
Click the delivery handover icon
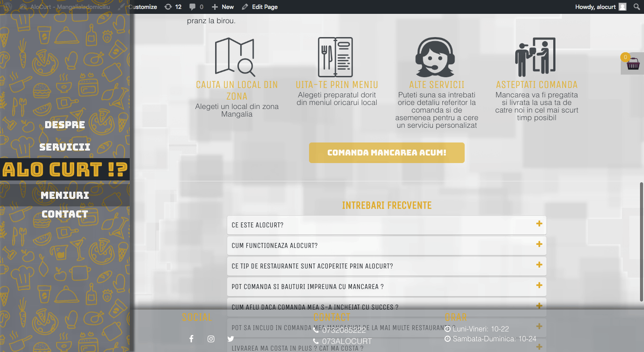(x=535, y=57)
